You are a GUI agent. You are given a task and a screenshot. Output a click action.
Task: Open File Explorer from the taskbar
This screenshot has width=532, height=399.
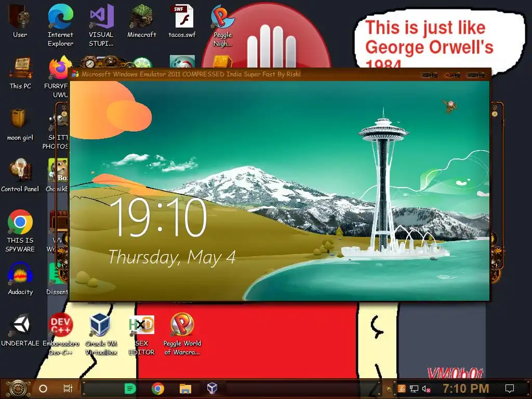185,389
